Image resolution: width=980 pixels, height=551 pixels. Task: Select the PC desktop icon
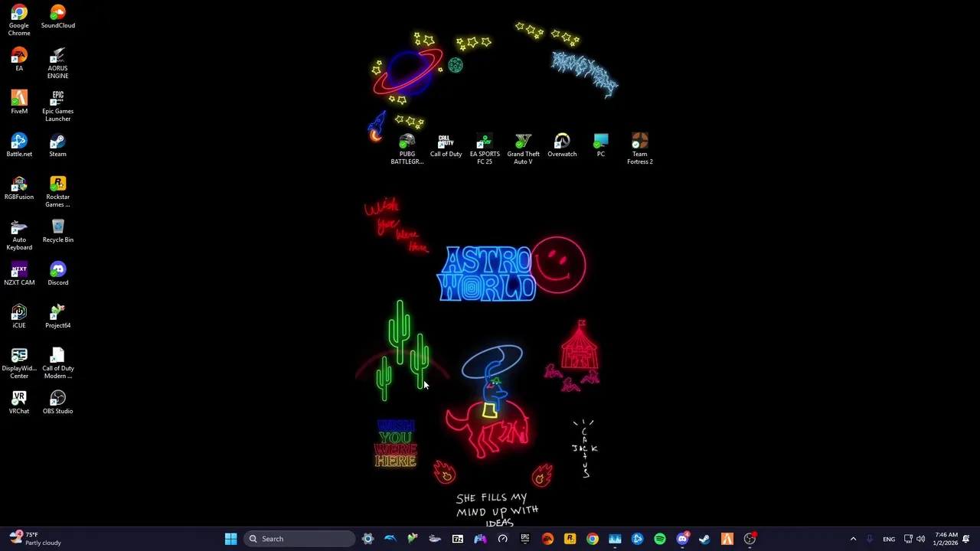tap(601, 145)
